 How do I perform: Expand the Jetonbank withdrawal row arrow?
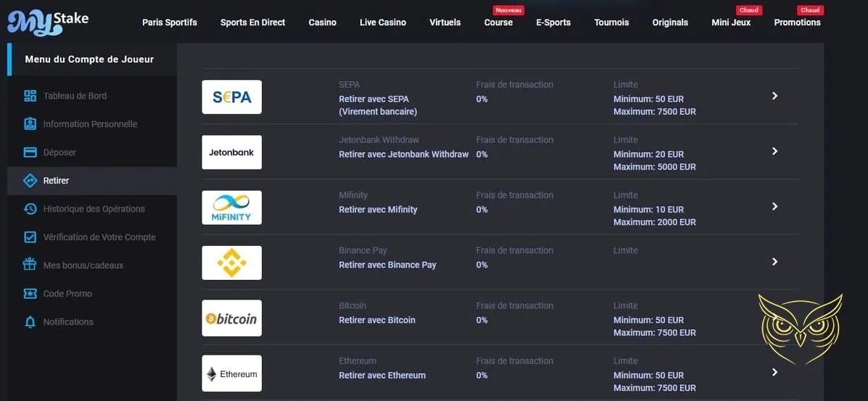click(774, 152)
